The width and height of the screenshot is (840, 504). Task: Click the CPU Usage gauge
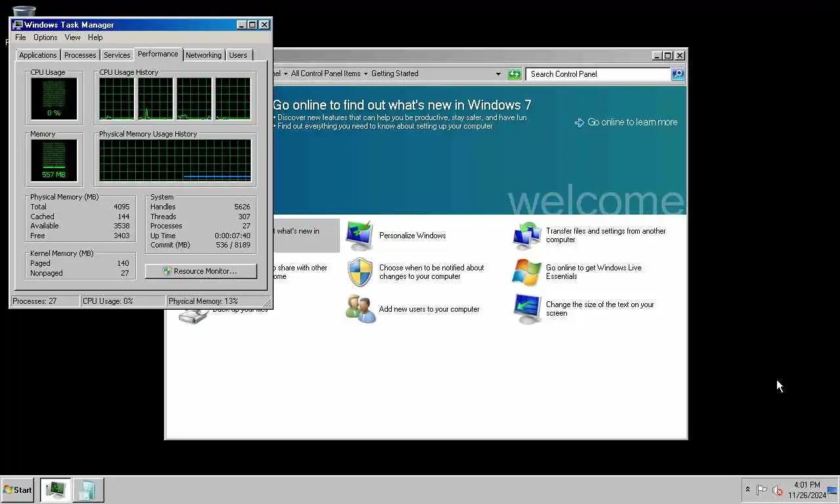[x=54, y=98]
